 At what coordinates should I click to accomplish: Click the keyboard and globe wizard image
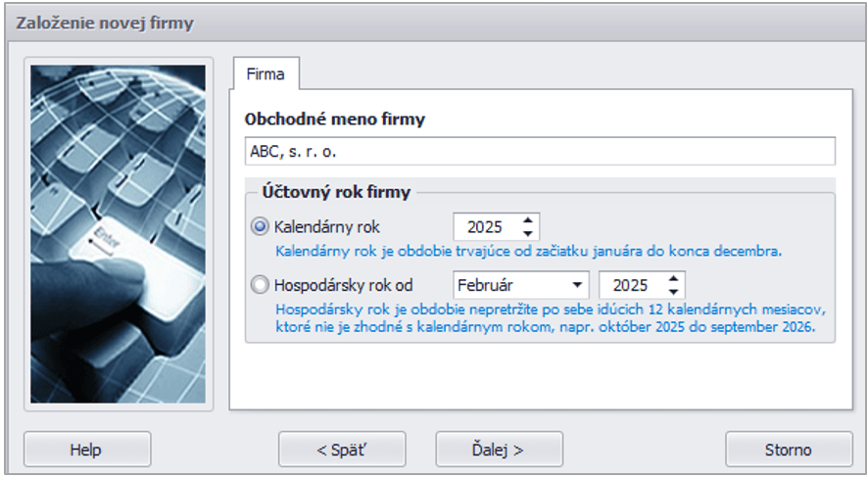(119, 234)
